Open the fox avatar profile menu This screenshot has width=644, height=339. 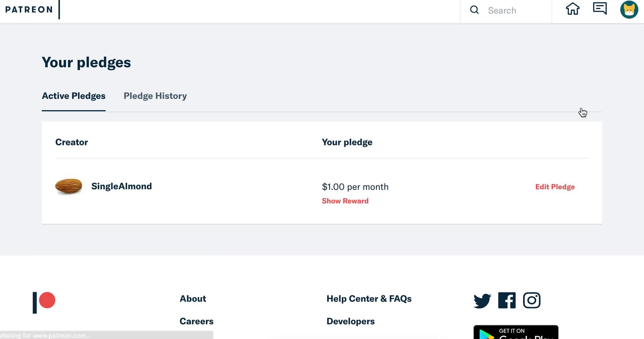coord(629,9)
